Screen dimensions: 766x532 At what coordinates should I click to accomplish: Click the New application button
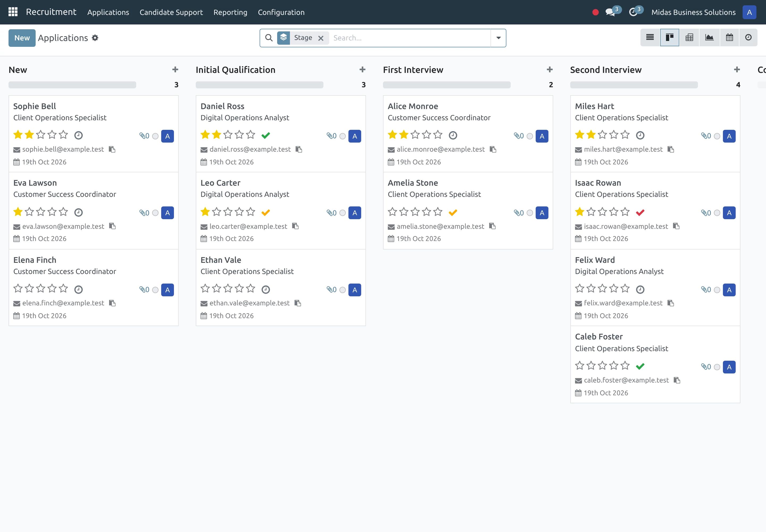tap(22, 38)
